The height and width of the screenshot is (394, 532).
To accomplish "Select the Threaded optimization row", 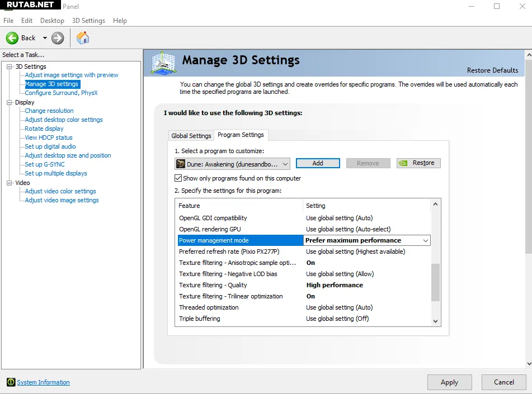I will point(304,307).
